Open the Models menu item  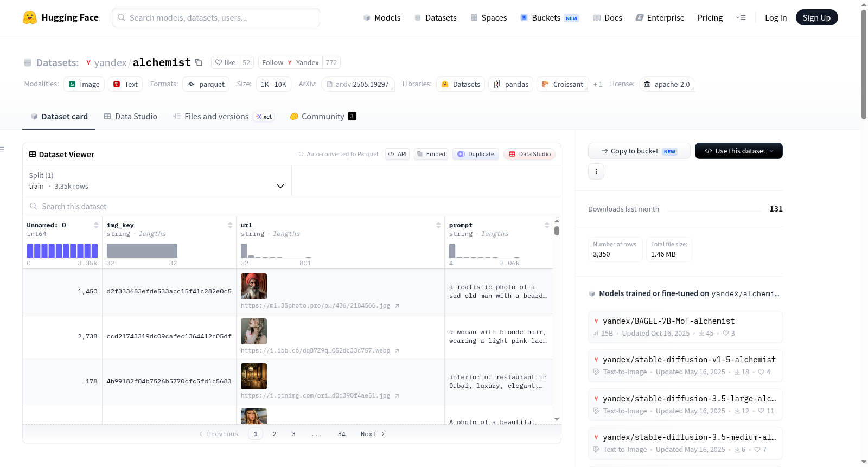(x=382, y=17)
